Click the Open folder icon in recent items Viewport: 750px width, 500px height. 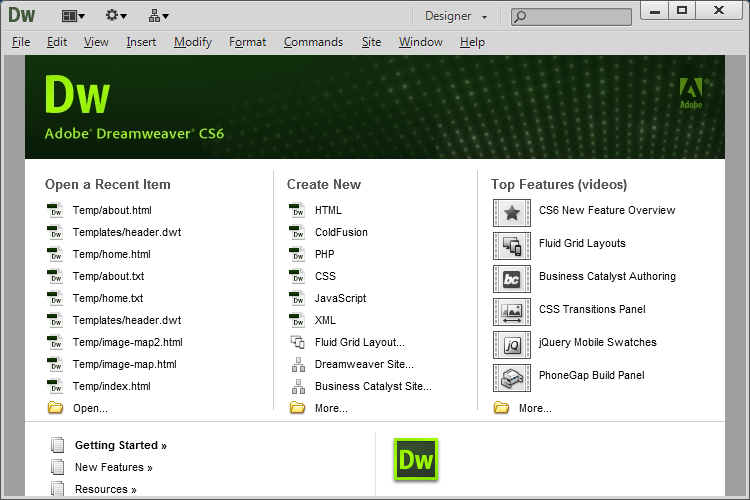(x=55, y=408)
